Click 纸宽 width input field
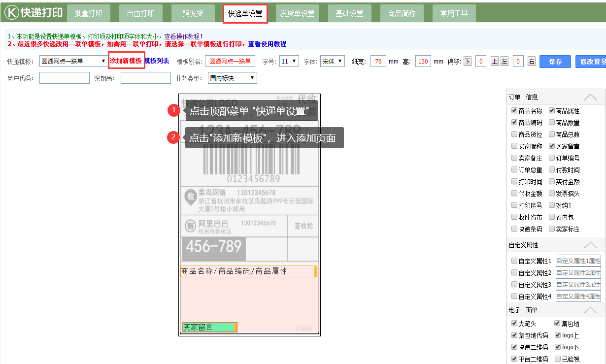The width and height of the screenshot is (606, 364). click(378, 62)
